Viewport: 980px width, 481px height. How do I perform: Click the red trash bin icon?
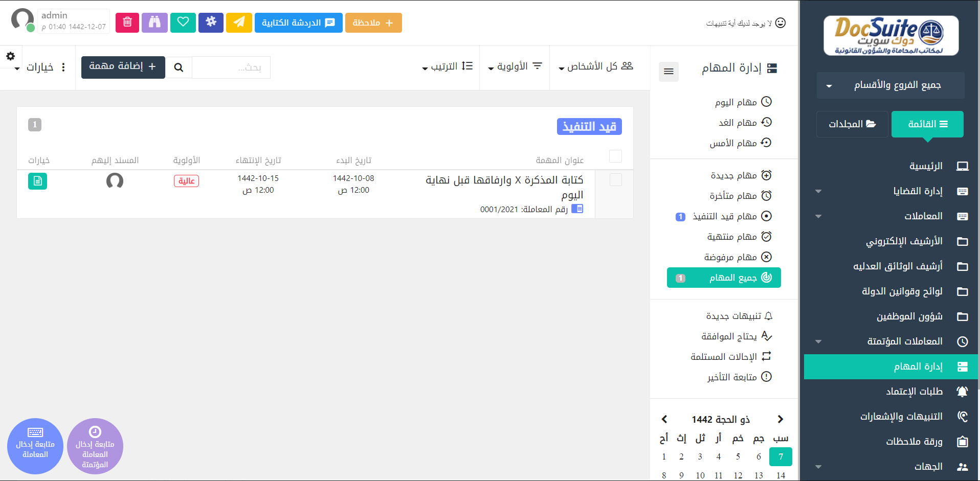pyautogui.click(x=127, y=22)
